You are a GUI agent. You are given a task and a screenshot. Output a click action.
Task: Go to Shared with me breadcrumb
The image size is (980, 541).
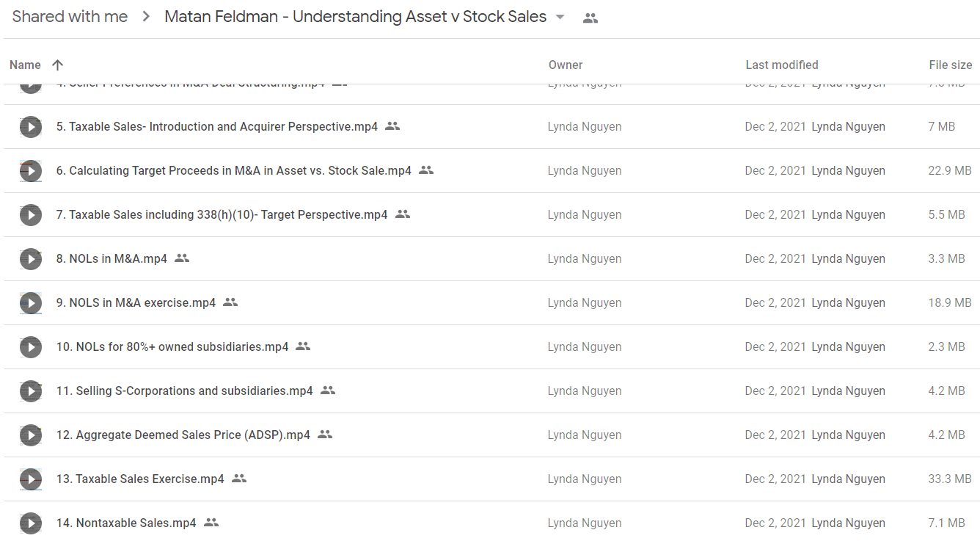point(70,17)
